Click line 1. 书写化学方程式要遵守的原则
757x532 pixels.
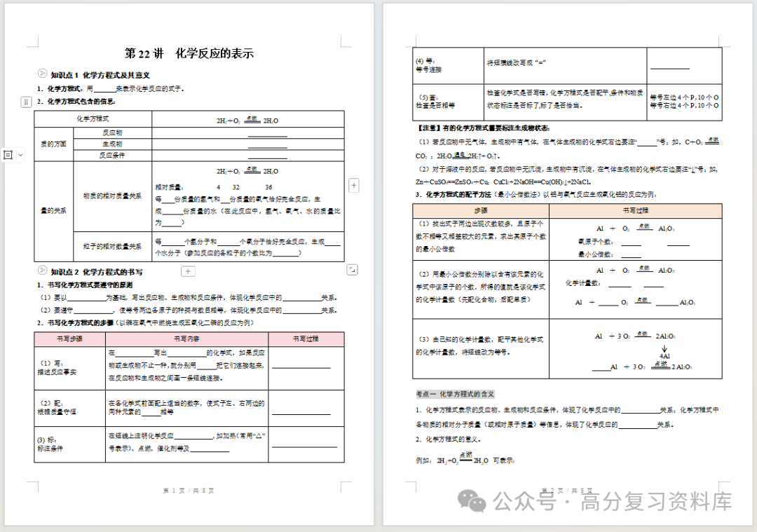click(x=85, y=285)
